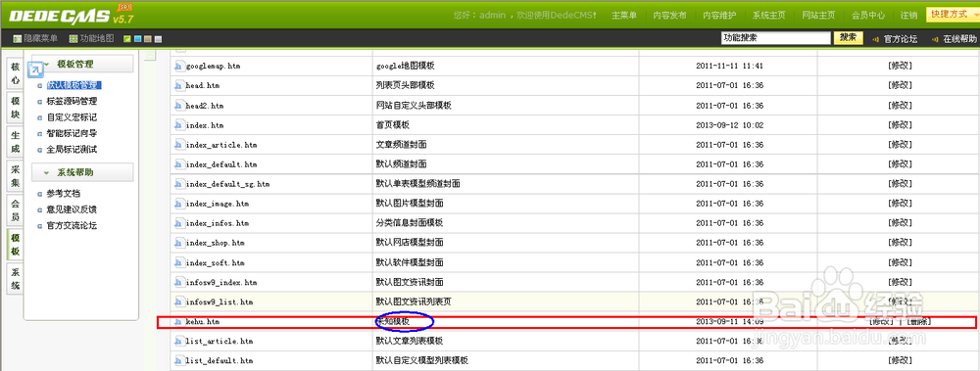
Task: Click [修改] for kehu.htm row
Action: click(x=881, y=322)
